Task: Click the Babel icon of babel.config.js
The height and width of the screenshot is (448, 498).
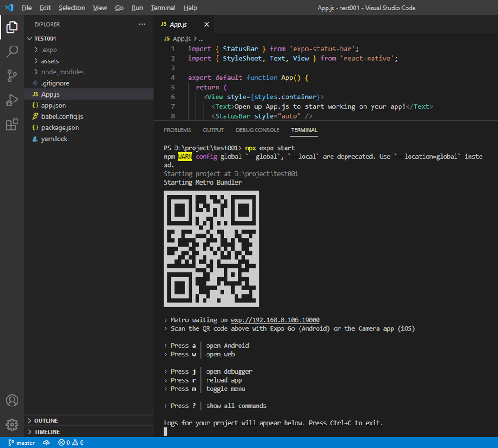Action: click(x=36, y=116)
